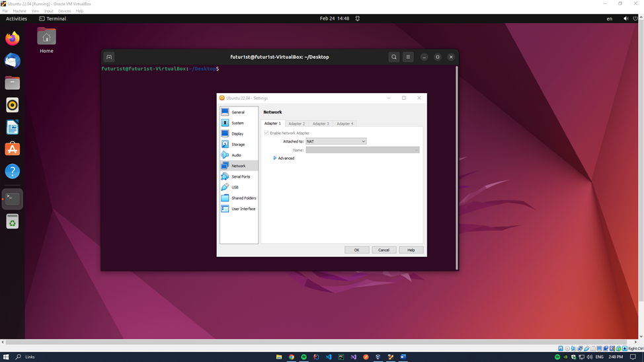Open the VirtualBox Machine menu
Image resolution: width=644 pixels, height=362 pixels.
pos(19,11)
